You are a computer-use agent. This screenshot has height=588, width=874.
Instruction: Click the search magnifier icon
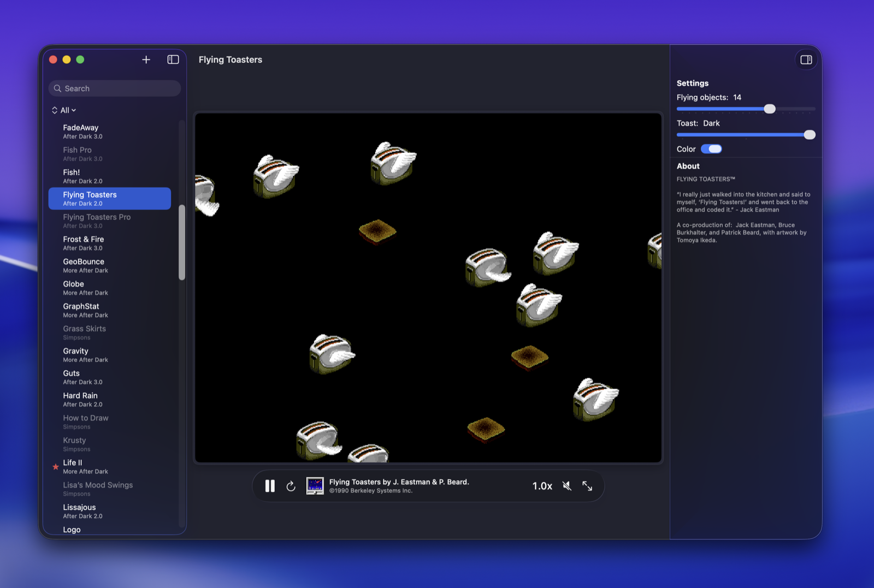(57, 88)
